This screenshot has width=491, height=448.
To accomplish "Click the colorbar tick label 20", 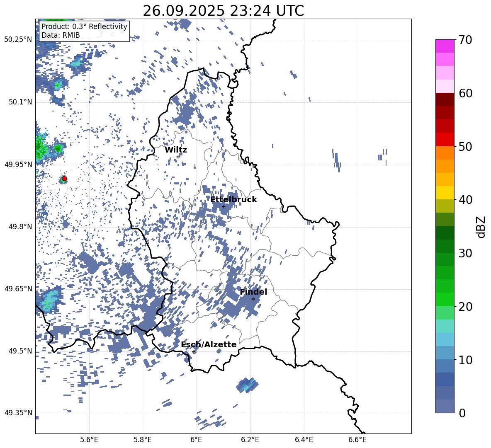I will [x=465, y=307].
